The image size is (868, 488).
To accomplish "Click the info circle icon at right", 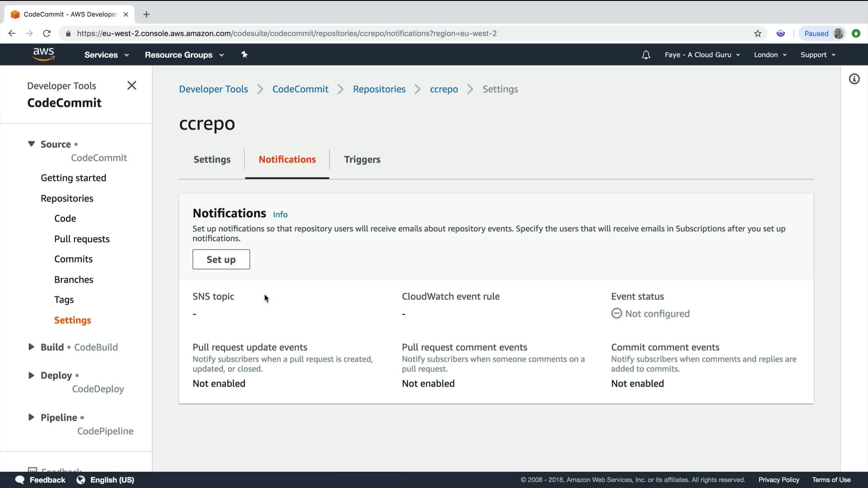I will click(x=854, y=79).
